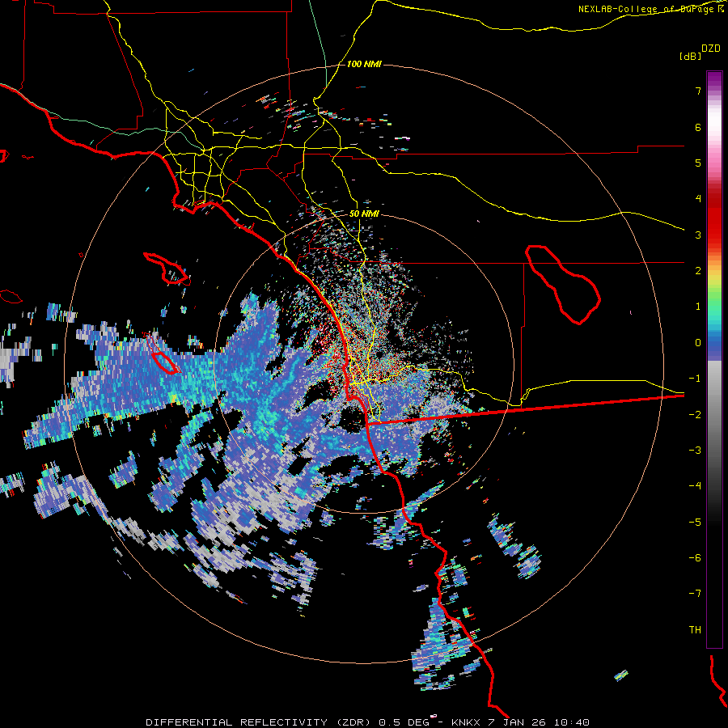Click the -2 scale value

[695, 414]
